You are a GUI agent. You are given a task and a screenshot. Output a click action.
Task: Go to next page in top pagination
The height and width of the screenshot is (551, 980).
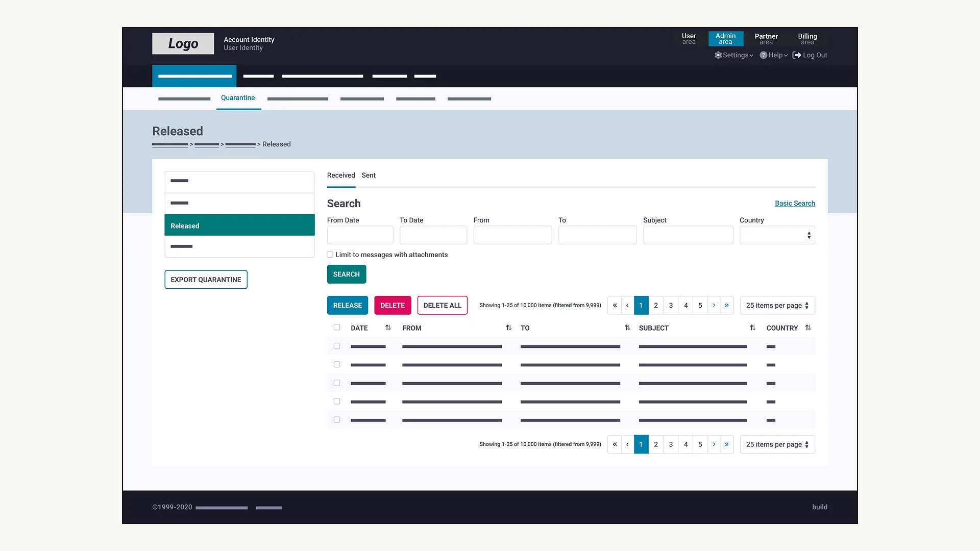(x=714, y=305)
